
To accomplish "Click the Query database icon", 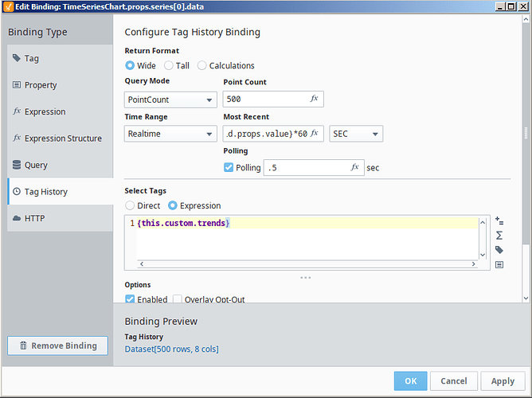I will (x=16, y=165).
